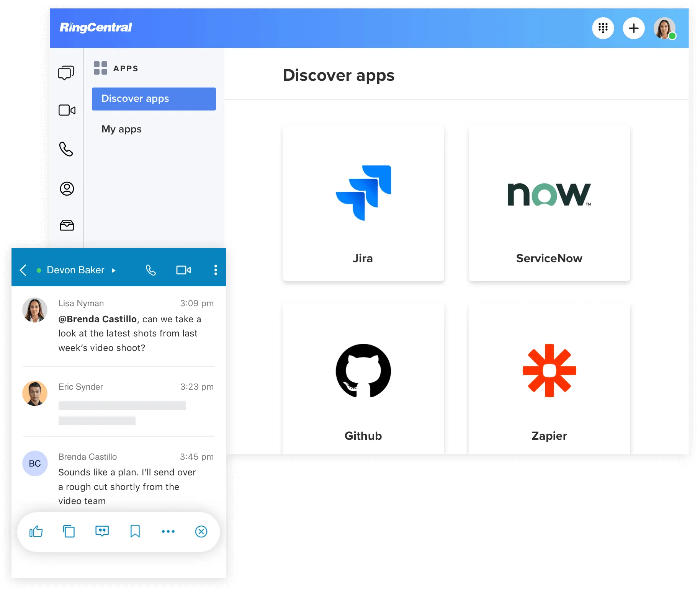Bookmark the selected message
700x591 pixels.
click(x=135, y=531)
